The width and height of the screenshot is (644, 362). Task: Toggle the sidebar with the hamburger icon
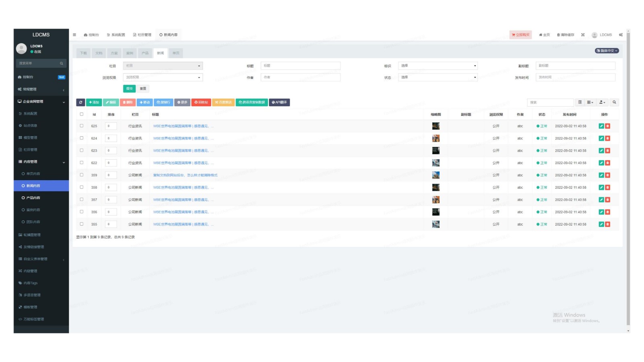[x=74, y=35]
